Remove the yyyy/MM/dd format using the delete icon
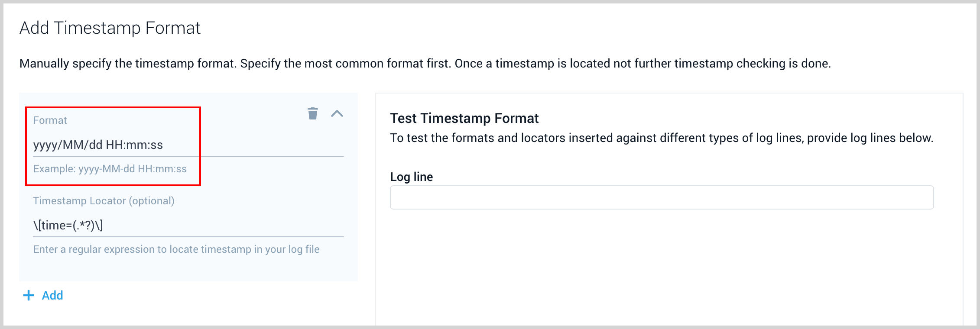Screen dimensions: 980x329 coord(313,114)
